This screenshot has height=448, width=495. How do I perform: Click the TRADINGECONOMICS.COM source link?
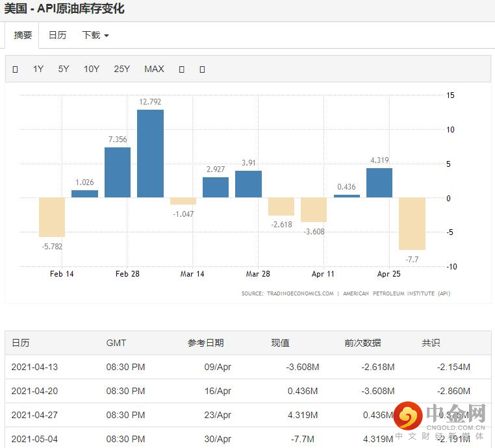click(x=300, y=293)
